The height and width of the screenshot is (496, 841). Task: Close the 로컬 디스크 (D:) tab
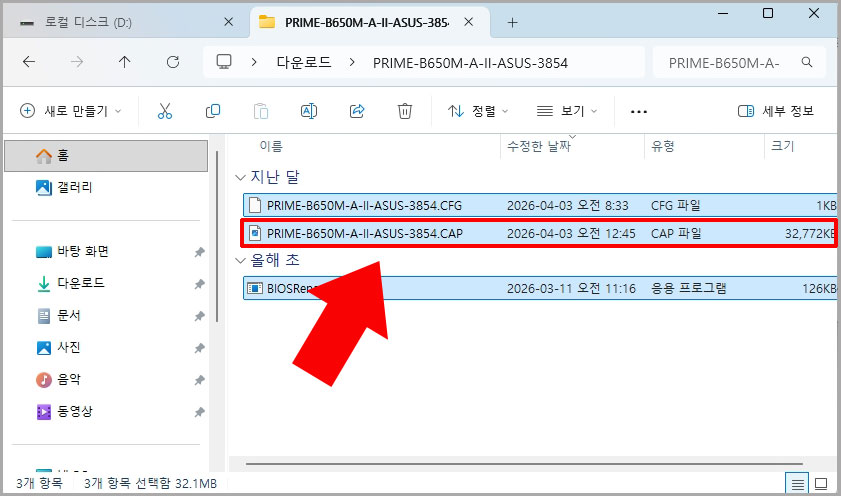pos(228,22)
